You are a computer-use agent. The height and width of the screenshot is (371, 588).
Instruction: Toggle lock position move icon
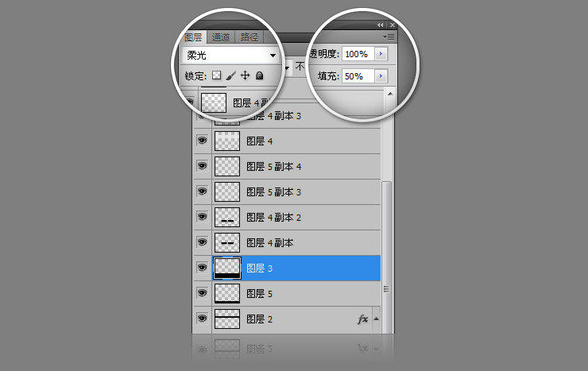245,76
